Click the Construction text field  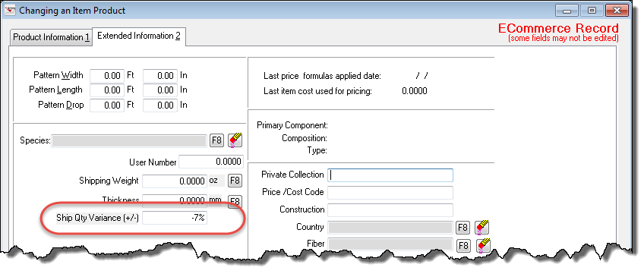(390, 209)
